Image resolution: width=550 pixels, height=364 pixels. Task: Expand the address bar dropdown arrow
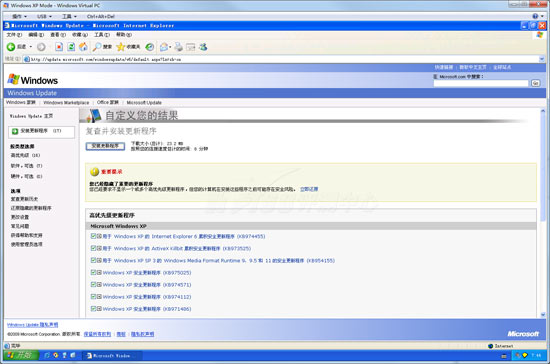542,59
